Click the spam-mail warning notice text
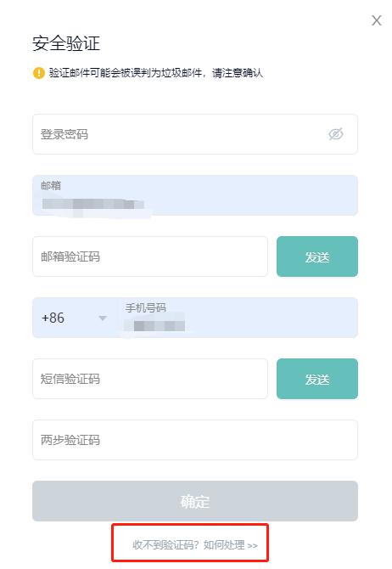392x569 pixels. [156, 73]
